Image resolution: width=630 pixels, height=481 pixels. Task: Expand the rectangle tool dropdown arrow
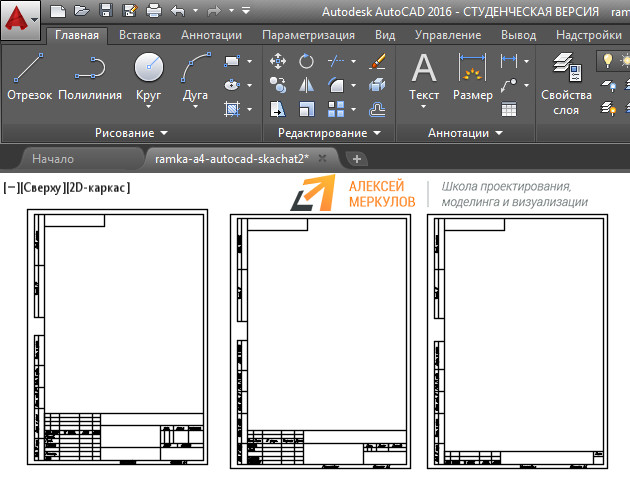coord(250,61)
